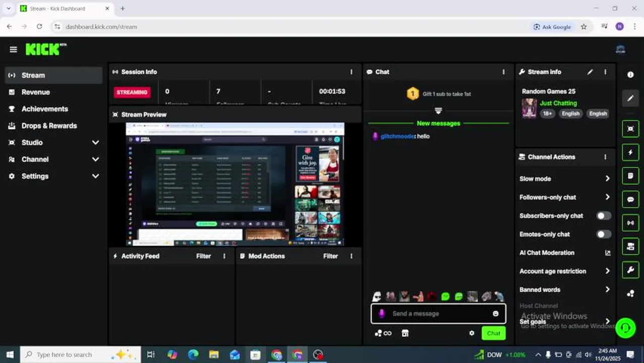644x363 pixels.
Task: Go to Drops & Rewards page
Action: pyautogui.click(x=54, y=126)
